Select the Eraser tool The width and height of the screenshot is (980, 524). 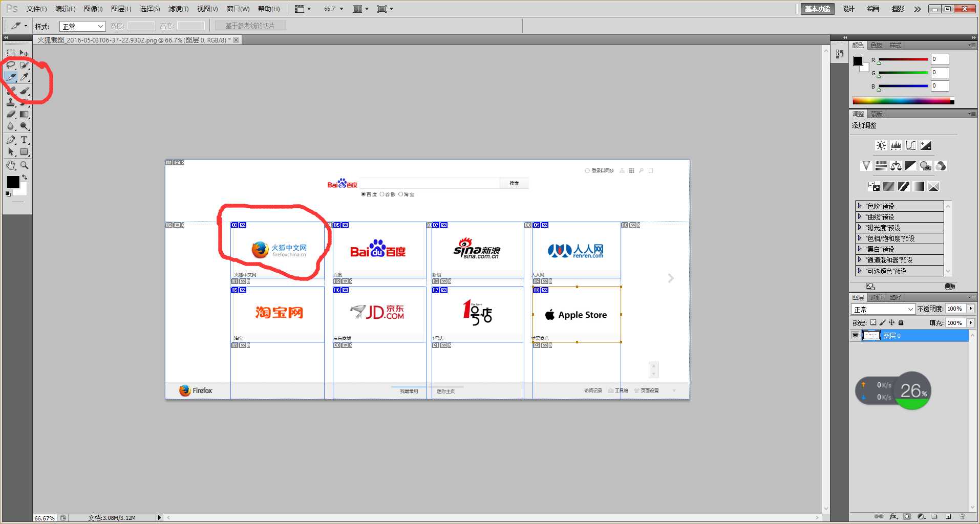click(11, 114)
